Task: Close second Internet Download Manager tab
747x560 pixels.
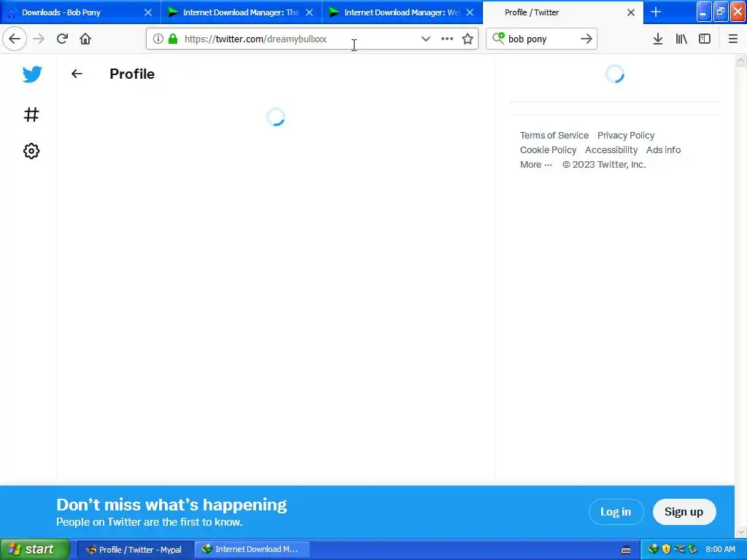Action: coord(470,12)
